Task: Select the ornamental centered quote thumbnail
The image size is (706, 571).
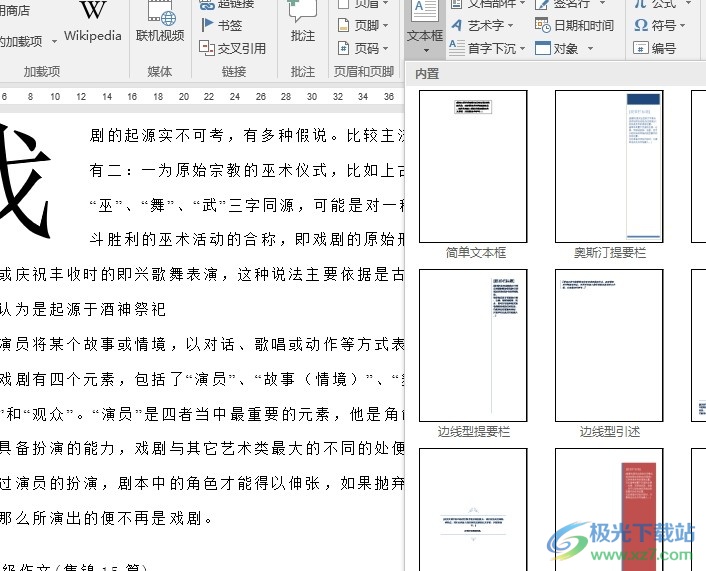Action: tap(473, 510)
